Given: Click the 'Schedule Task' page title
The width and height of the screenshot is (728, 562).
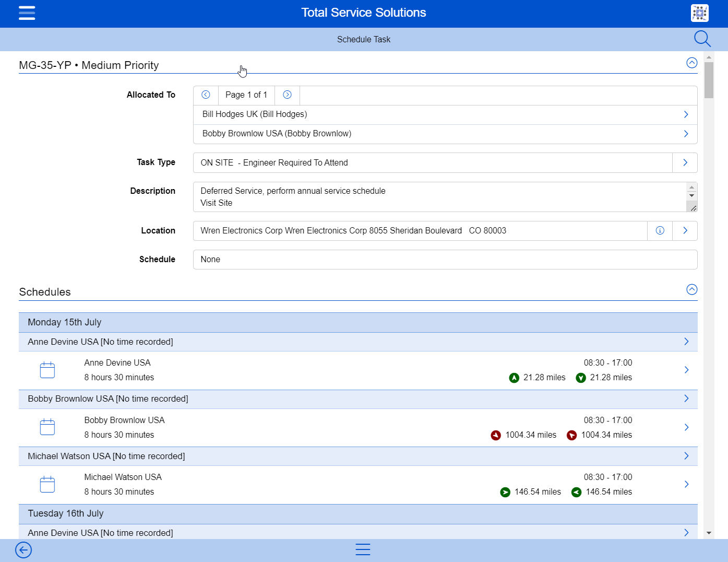Looking at the screenshot, I should [x=364, y=39].
